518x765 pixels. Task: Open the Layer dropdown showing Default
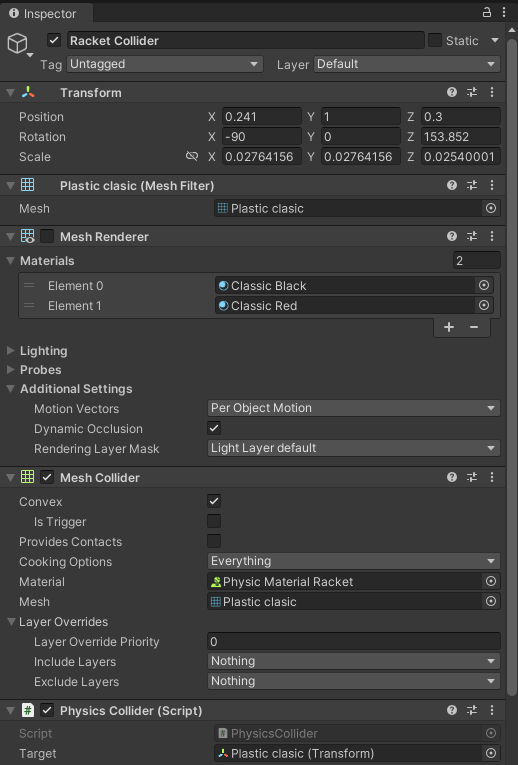click(407, 64)
